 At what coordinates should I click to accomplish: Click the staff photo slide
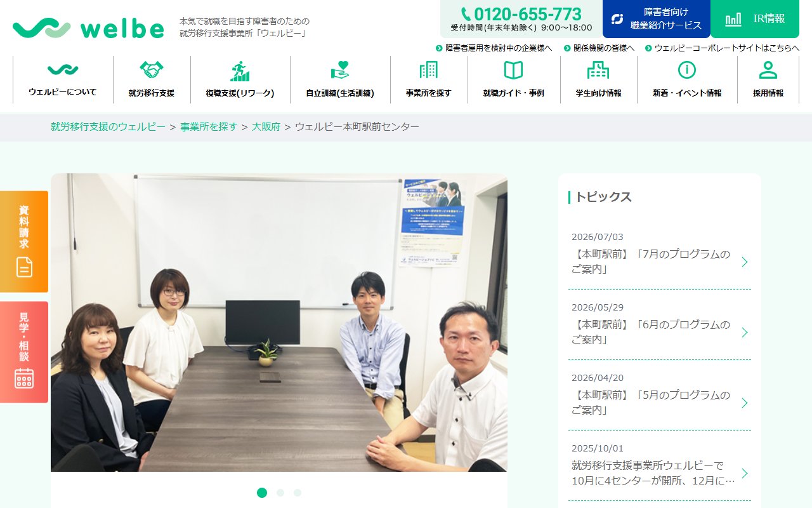tap(279, 323)
